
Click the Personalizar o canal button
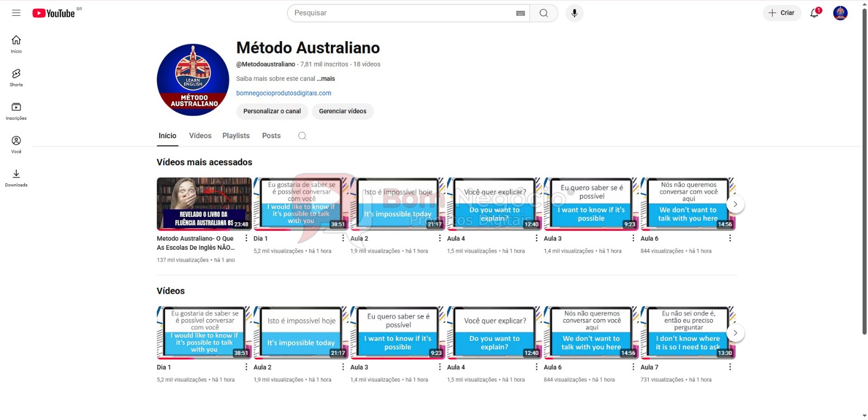click(x=272, y=111)
